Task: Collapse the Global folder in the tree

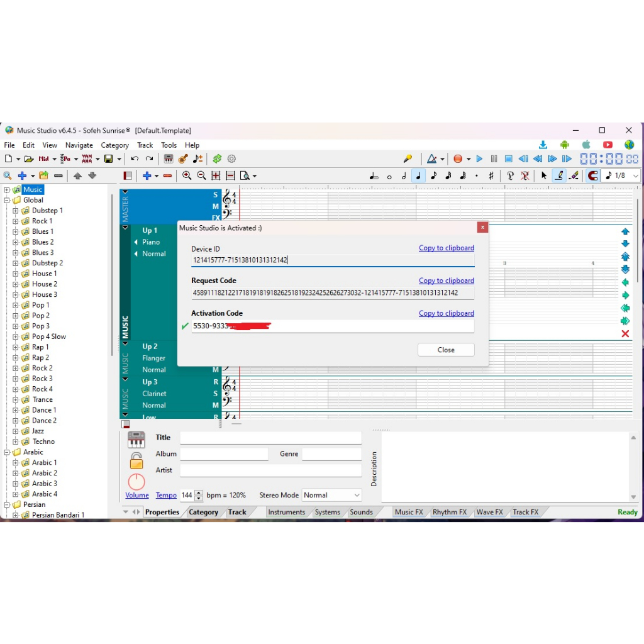Action: 6,201
